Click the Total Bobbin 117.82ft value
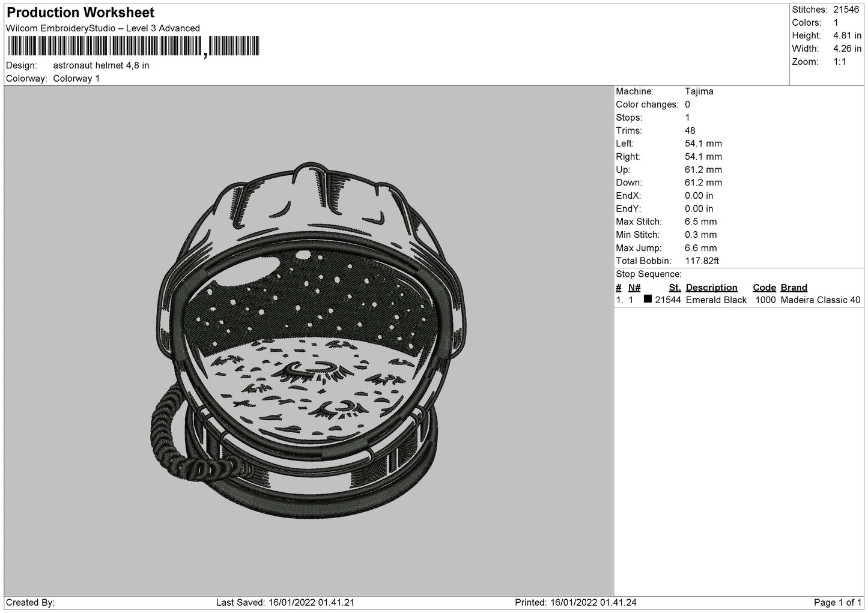Screen dimensions: 868x613 pos(702,261)
